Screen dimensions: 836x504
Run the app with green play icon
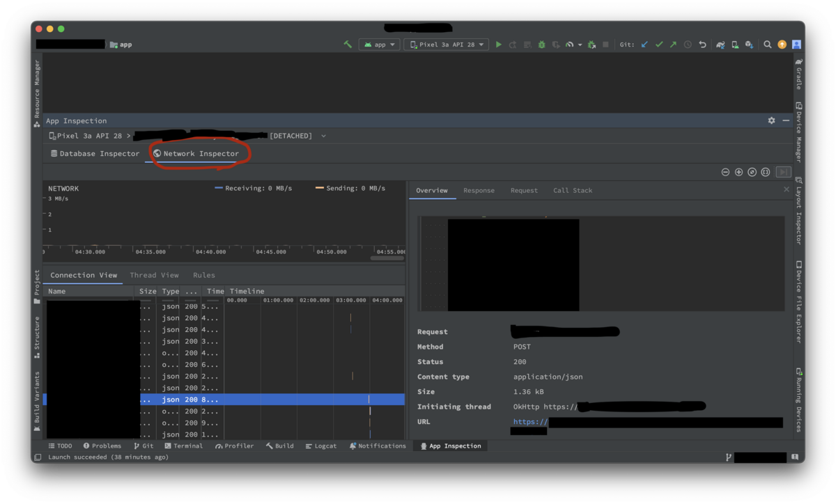click(498, 45)
